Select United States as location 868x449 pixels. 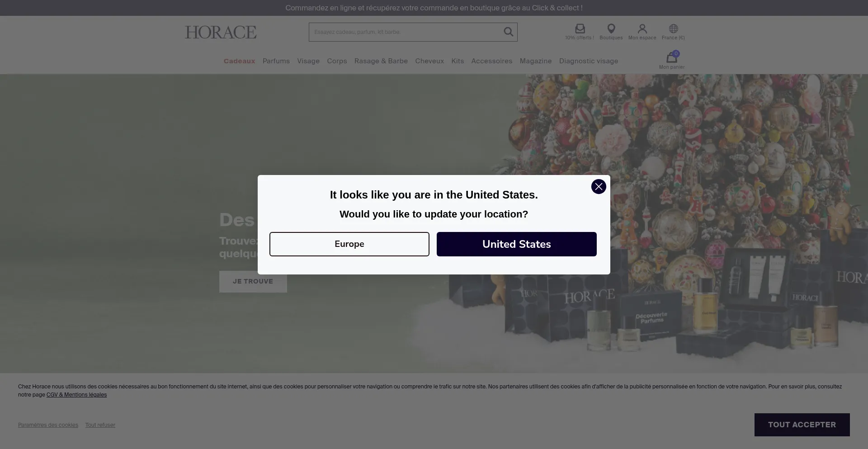[516, 244]
